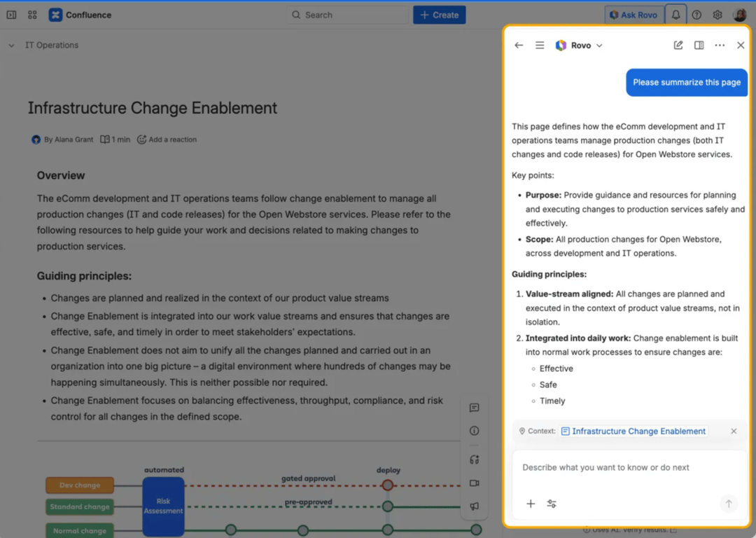The width and height of the screenshot is (756, 538).
Task: Open the IT Operations space link
Action: click(52, 46)
